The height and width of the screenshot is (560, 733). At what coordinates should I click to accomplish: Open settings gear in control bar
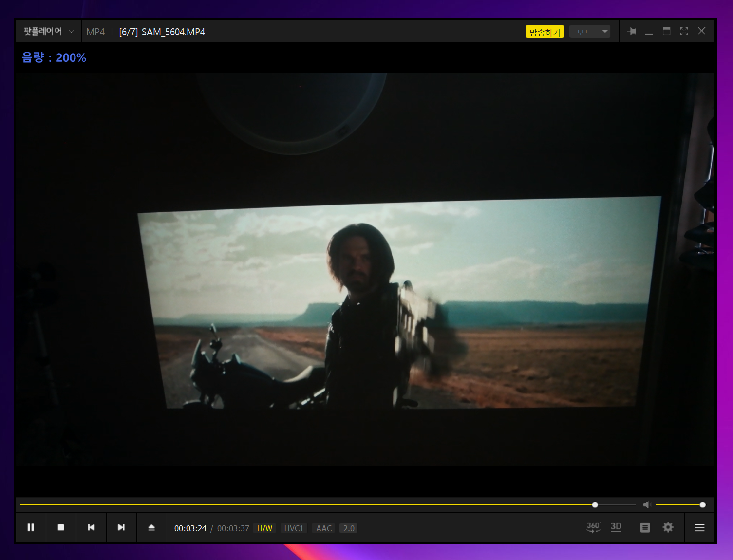(x=668, y=527)
